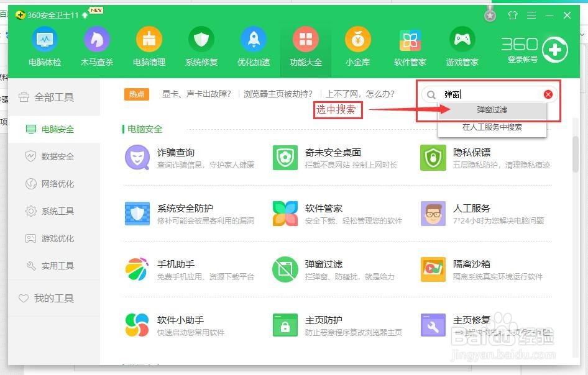Screen dimensions: 588x375
Task: Clear search text with red X
Action: 548,94
